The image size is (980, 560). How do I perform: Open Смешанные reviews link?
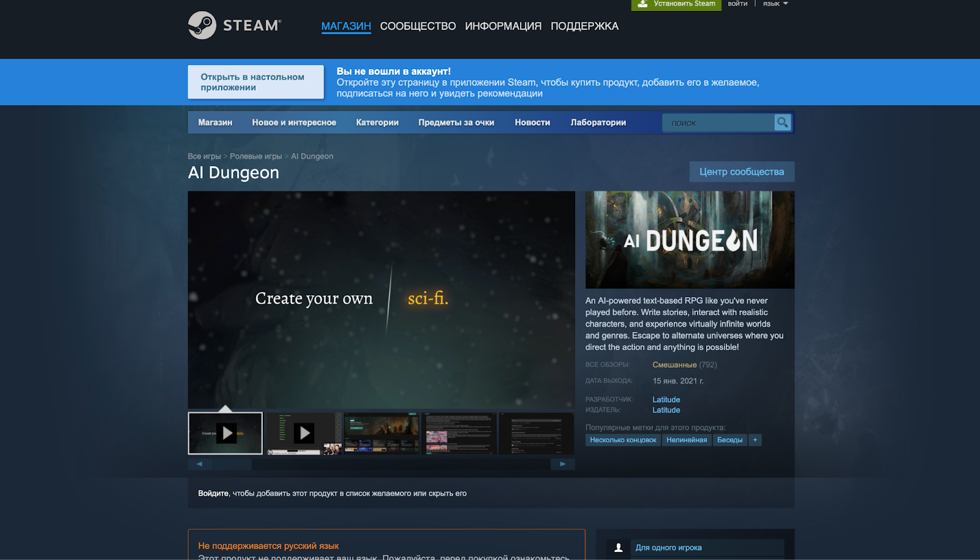(674, 365)
